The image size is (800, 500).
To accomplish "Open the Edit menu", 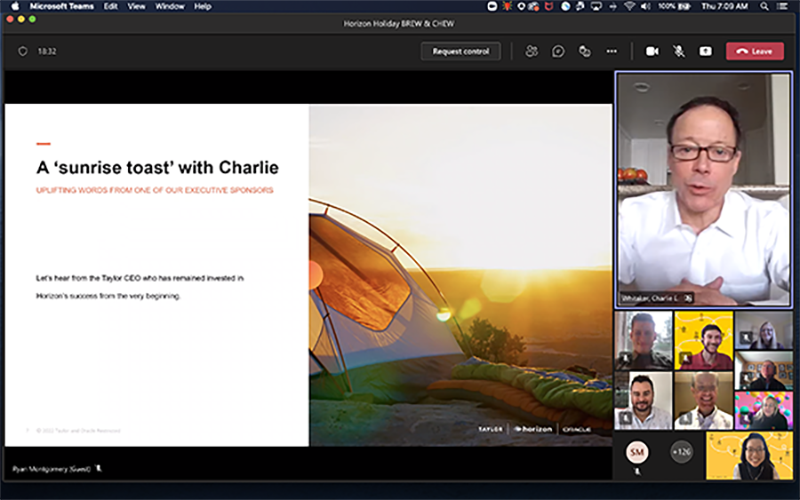I will [110, 6].
